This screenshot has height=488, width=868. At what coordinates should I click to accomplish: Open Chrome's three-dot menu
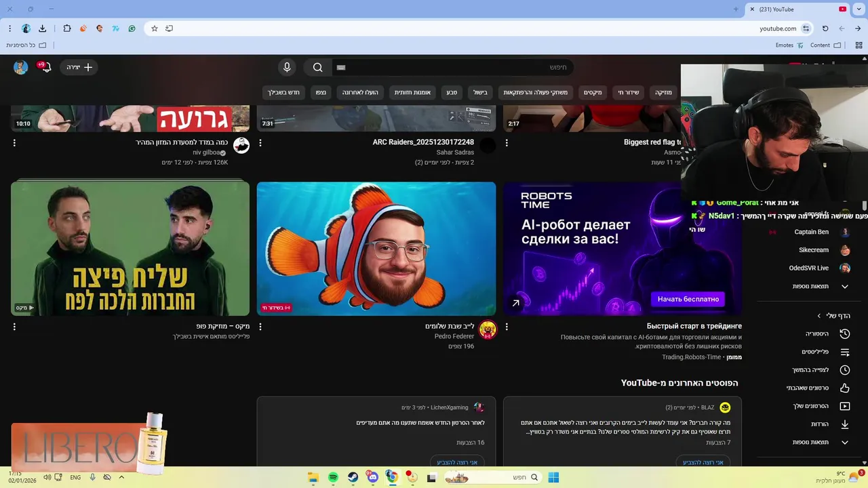tap(9, 28)
